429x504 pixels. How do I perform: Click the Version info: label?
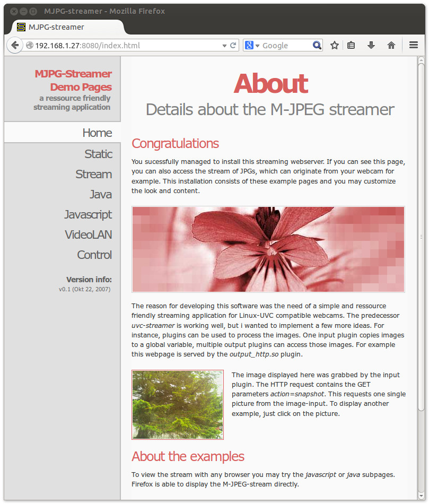pyautogui.click(x=89, y=279)
